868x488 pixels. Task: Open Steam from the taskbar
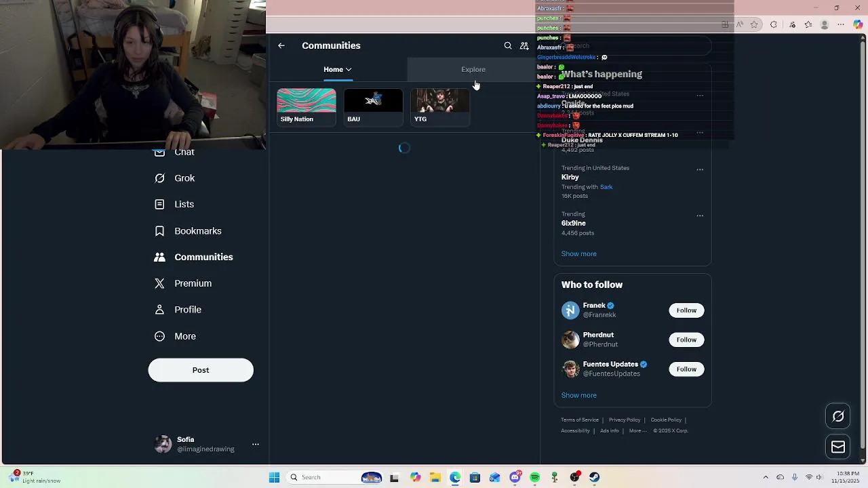click(x=595, y=478)
